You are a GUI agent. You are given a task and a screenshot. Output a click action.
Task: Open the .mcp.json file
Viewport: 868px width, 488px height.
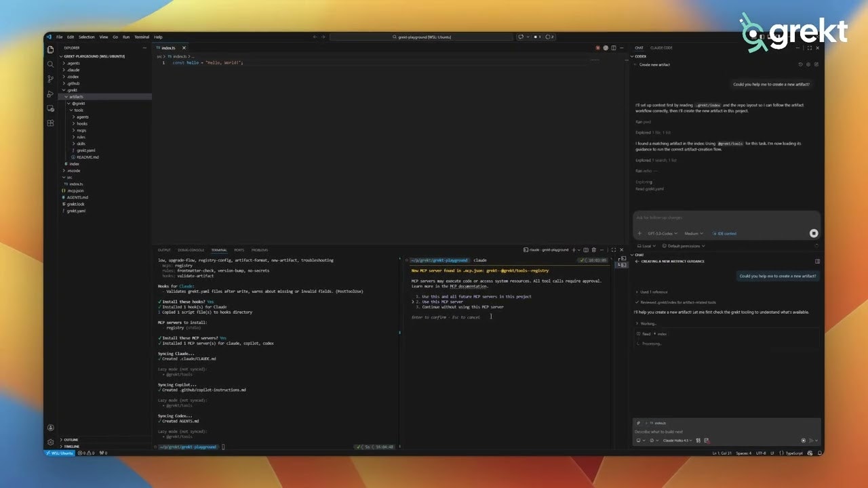point(75,190)
